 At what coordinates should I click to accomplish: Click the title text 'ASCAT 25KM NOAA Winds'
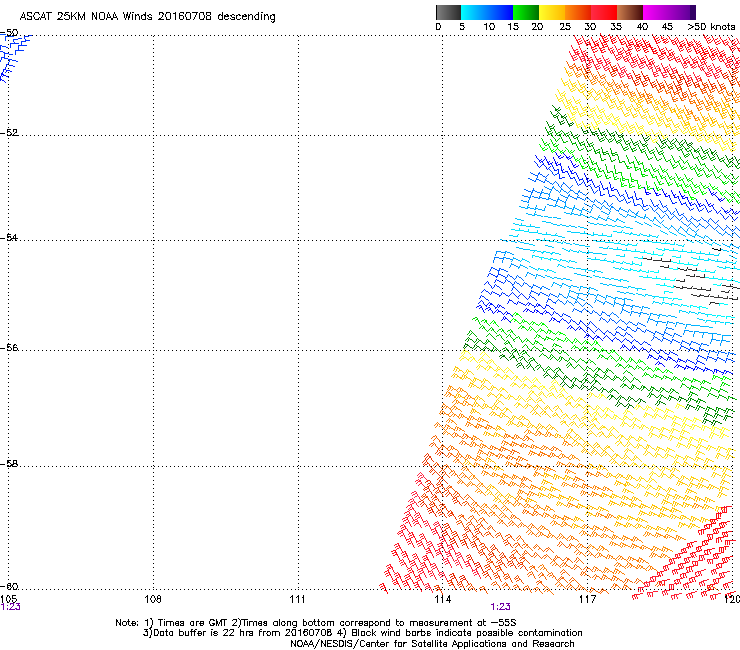pos(86,16)
